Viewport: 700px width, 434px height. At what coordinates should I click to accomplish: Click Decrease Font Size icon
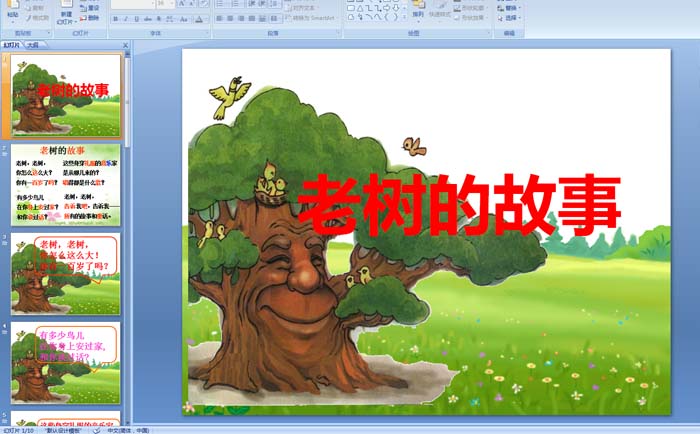click(192, 4)
